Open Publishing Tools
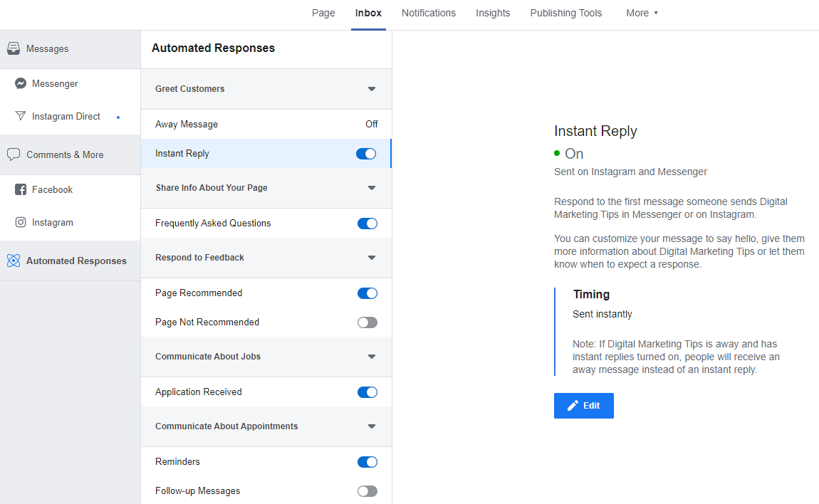The height and width of the screenshot is (504, 819). pyautogui.click(x=565, y=13)
